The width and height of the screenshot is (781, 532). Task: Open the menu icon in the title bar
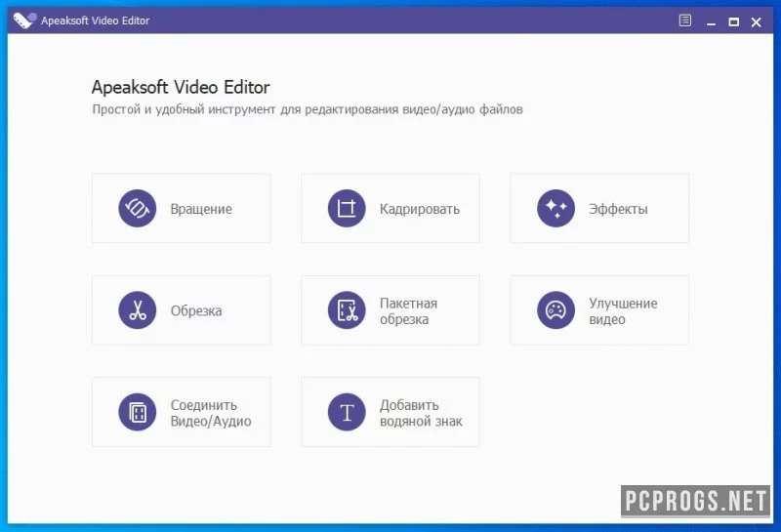pos(685,20)
